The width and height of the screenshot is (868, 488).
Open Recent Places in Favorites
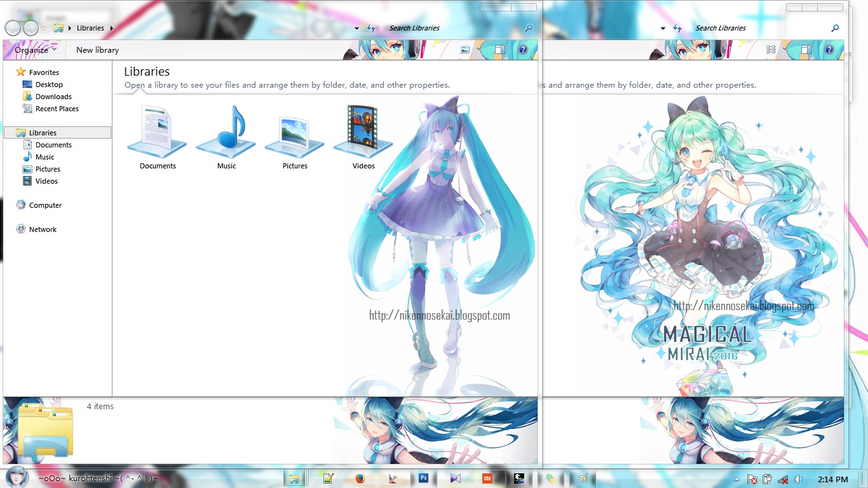tap(57, 109)
